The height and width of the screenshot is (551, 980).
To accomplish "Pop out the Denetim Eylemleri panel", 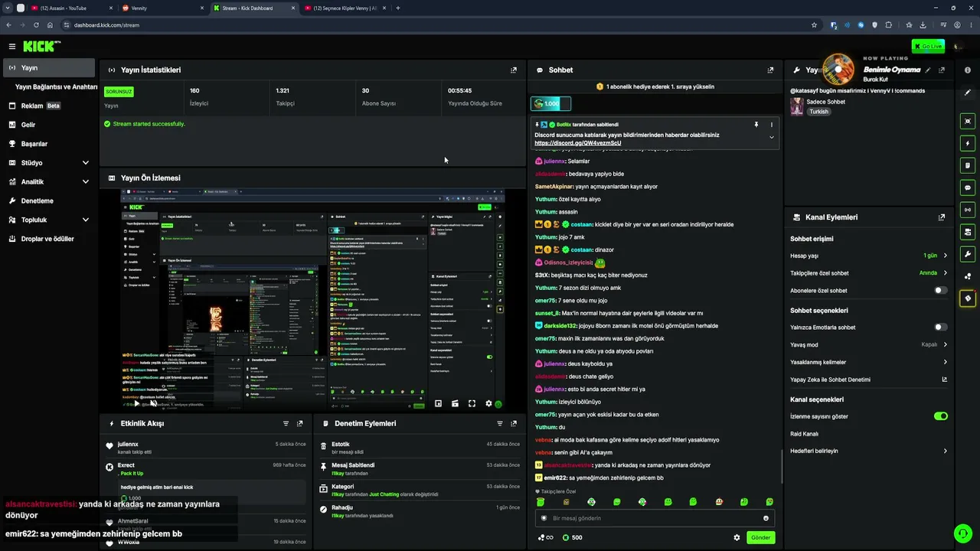I will [514, 424].
